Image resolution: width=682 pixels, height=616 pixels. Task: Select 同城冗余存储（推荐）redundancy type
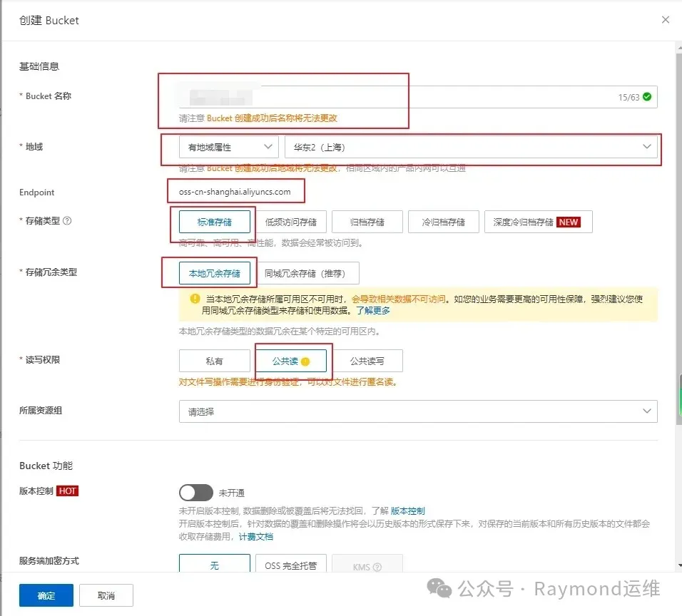tap(307, 274)
